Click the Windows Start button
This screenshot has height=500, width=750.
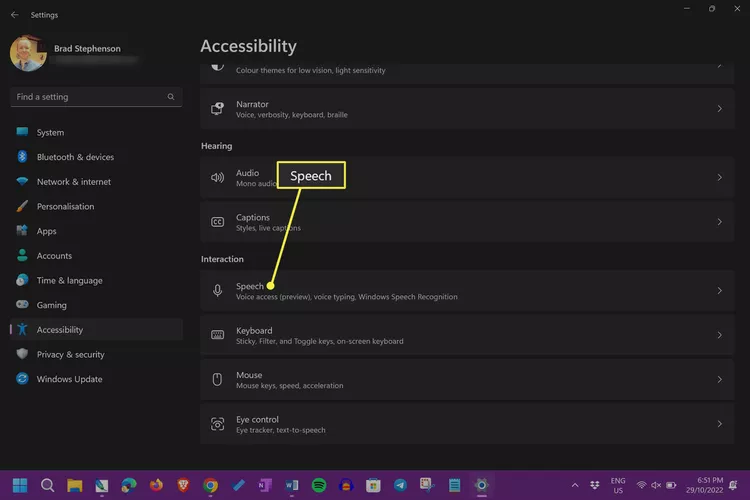point(20,485)
